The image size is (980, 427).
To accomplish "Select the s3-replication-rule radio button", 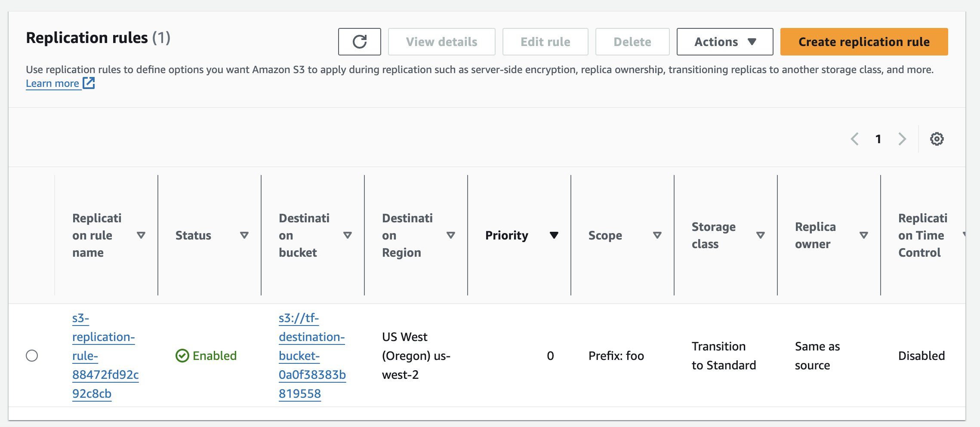I will [32, 356].
